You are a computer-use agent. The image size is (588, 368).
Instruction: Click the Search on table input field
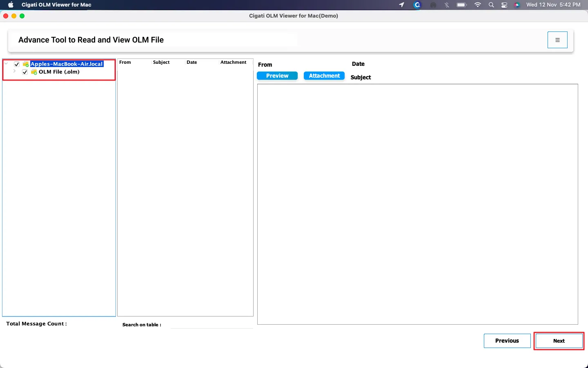[212, 325]
